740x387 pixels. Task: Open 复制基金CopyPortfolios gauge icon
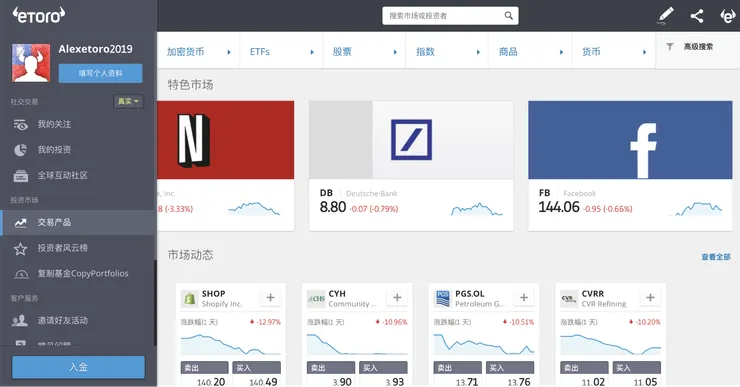click(21, 274)
